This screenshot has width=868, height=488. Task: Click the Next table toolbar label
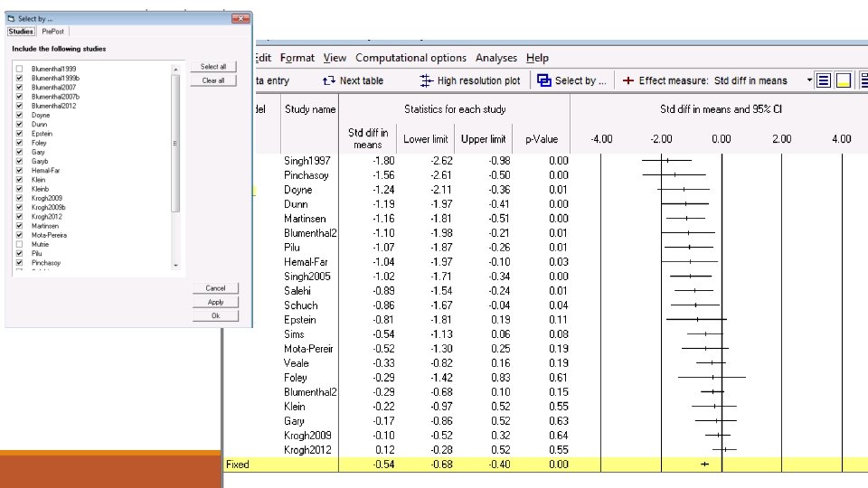tap(362, 80)
